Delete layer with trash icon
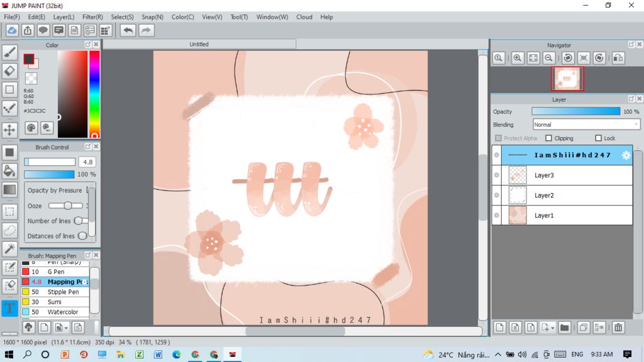Image resolution: width=644 pixels, height=362 pixels. (x=618, y=327)
